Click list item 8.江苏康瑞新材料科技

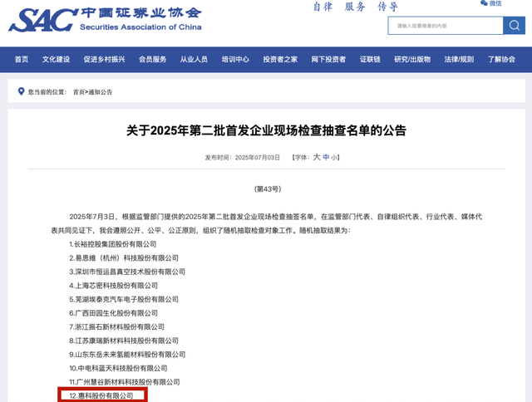(124, 341)
